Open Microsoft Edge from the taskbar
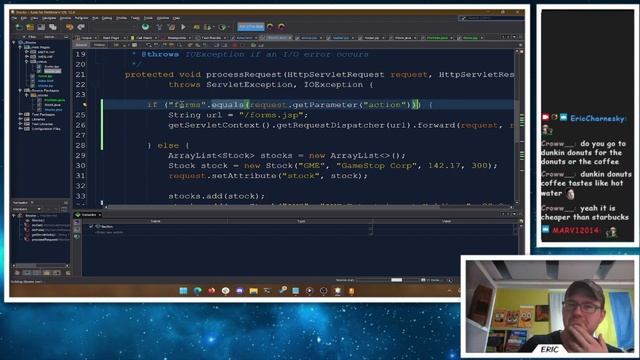The width and height of the screenshot is (640, 360). click(x=198, y=291)
